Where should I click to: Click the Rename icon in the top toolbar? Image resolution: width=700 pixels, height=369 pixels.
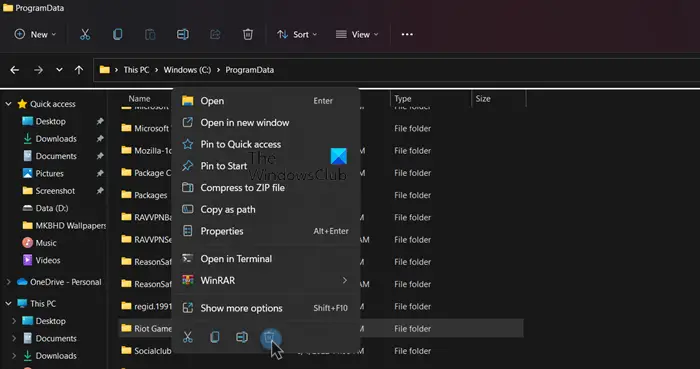pos(183,34)
